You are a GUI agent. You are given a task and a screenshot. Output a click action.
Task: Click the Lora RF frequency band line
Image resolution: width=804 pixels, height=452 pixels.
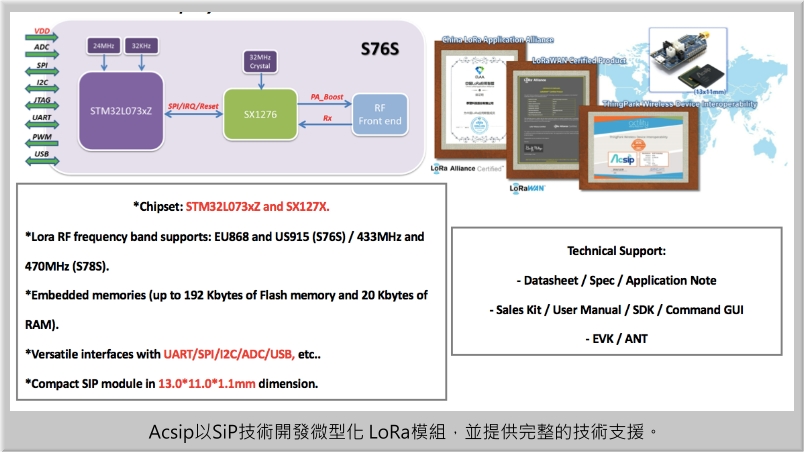tap(225, 237)
